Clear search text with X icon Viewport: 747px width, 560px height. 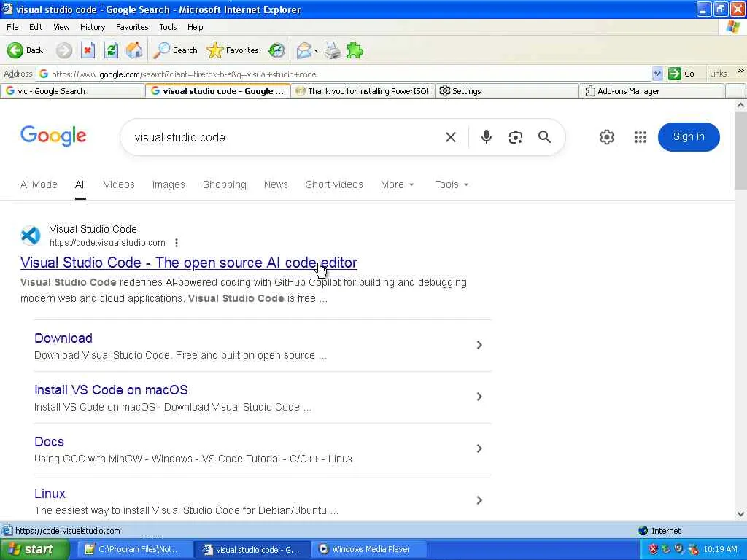pos(451,137)
